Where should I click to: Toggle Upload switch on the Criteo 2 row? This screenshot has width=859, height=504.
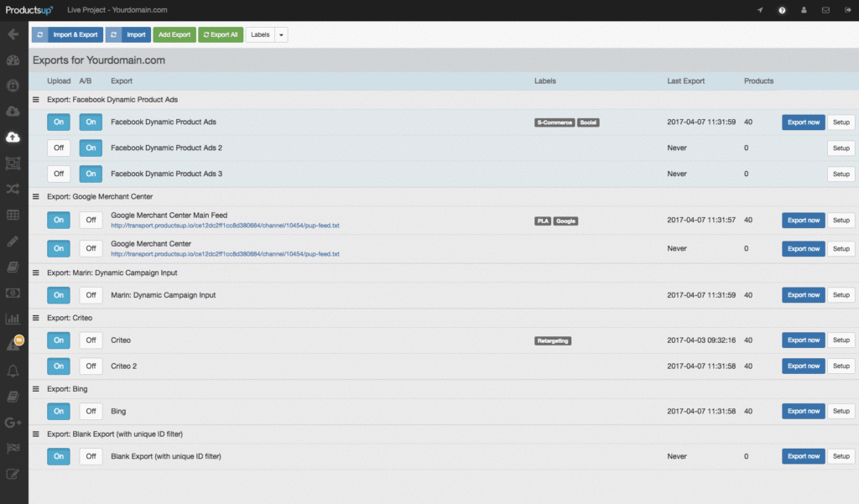pos(59,366)
